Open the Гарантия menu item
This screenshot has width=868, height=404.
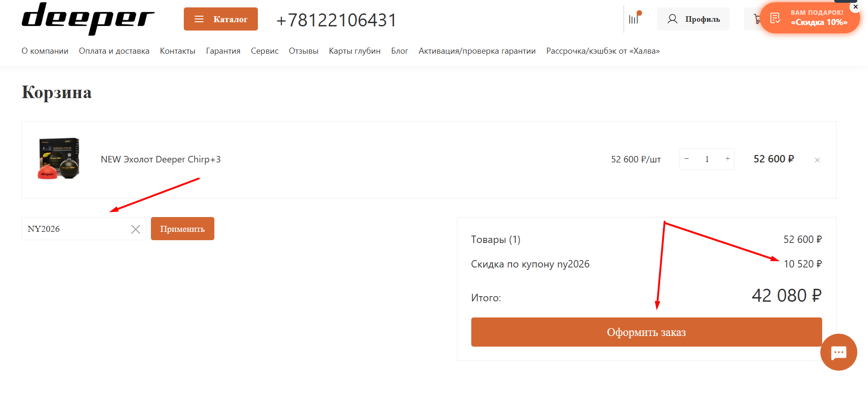tap(223, 51)
